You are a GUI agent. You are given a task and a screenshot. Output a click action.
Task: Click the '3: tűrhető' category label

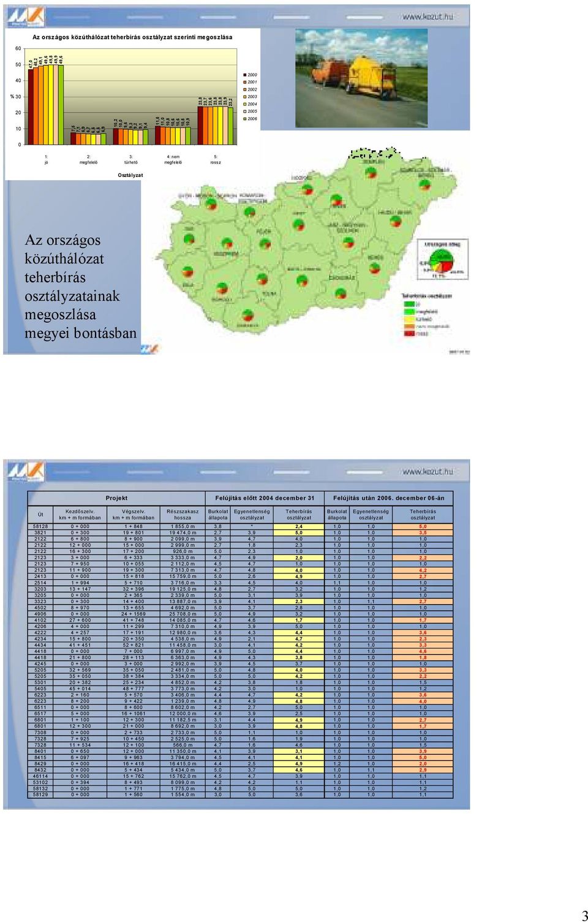tap(131, 159)
